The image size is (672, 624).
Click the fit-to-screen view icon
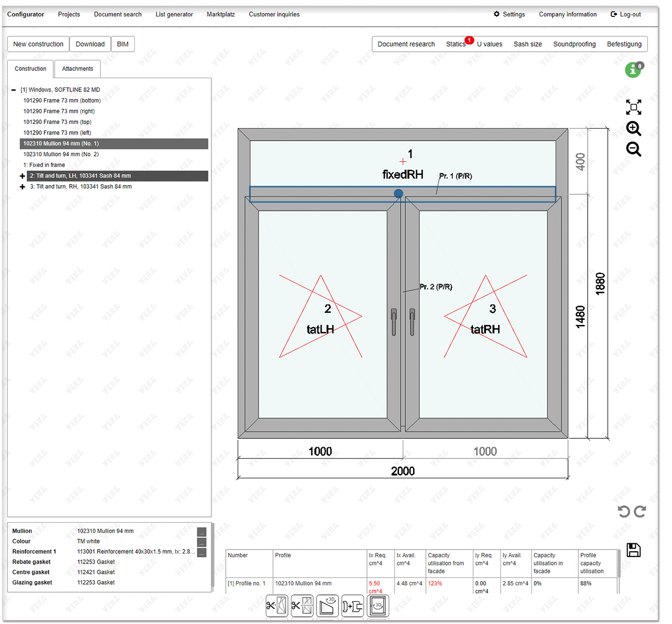(x=633, y=107)
